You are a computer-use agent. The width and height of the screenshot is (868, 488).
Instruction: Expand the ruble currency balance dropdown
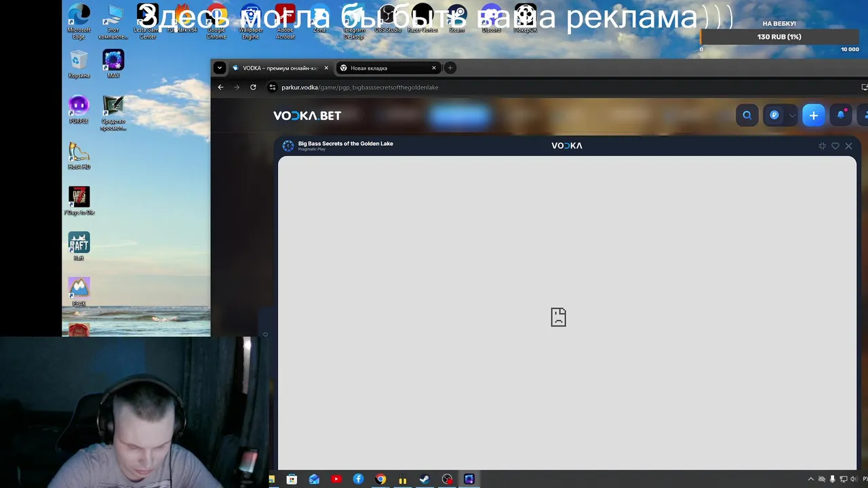tap(792, 115)
